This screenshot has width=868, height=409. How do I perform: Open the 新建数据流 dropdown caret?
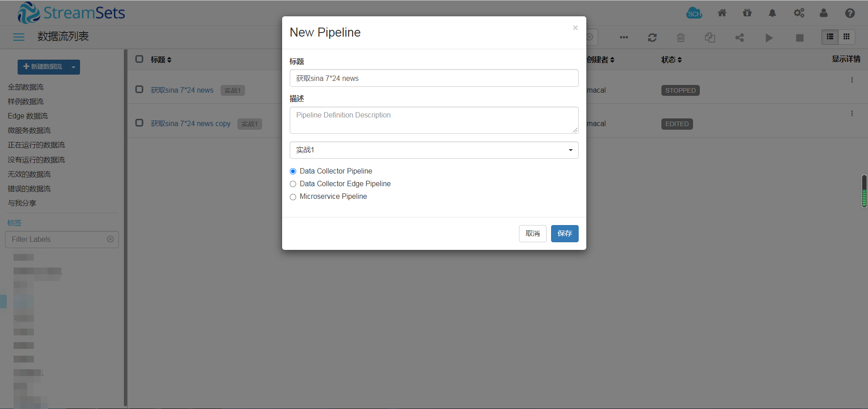tap(73, 67)
